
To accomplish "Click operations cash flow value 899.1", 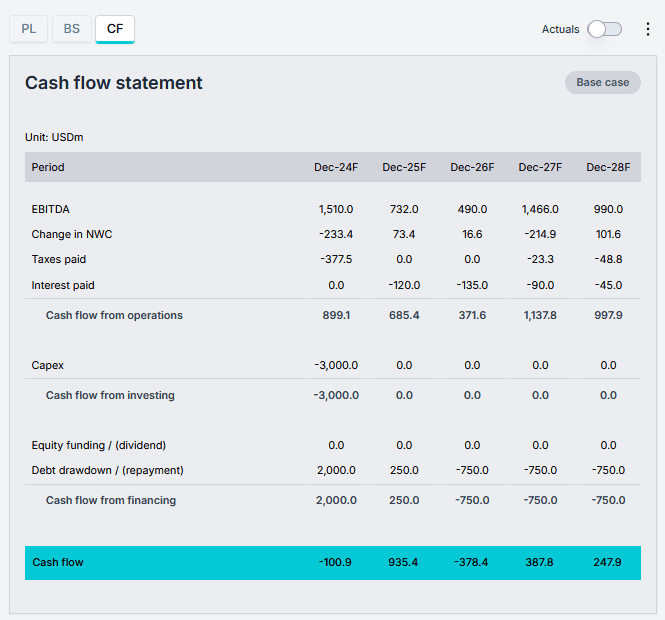I will [x=336, y=315].
